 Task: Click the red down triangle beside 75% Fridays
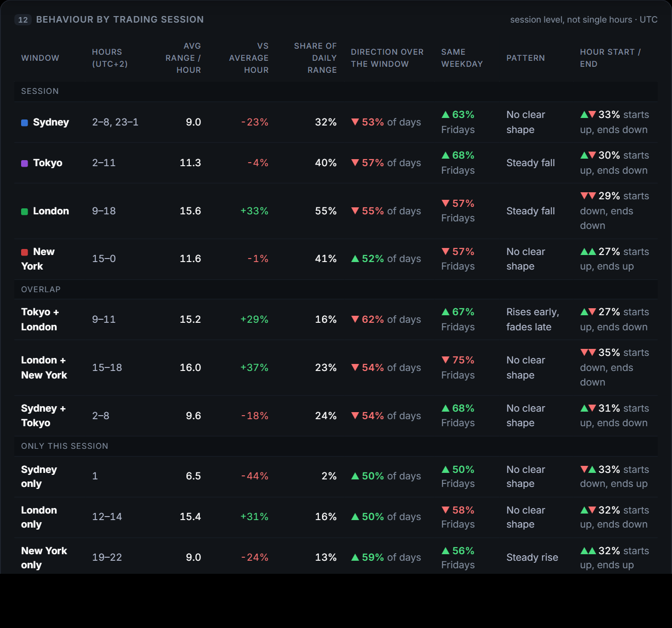tap(445, 360)
